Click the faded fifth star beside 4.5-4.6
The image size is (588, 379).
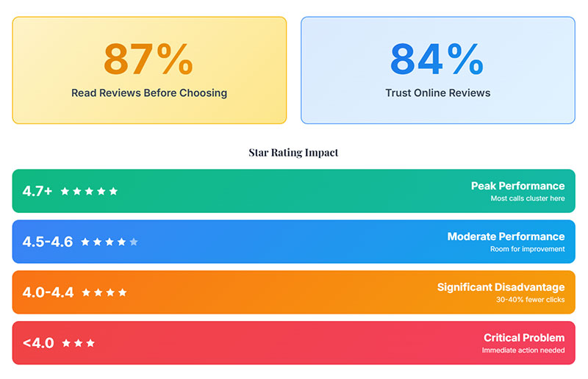[134, 242]
